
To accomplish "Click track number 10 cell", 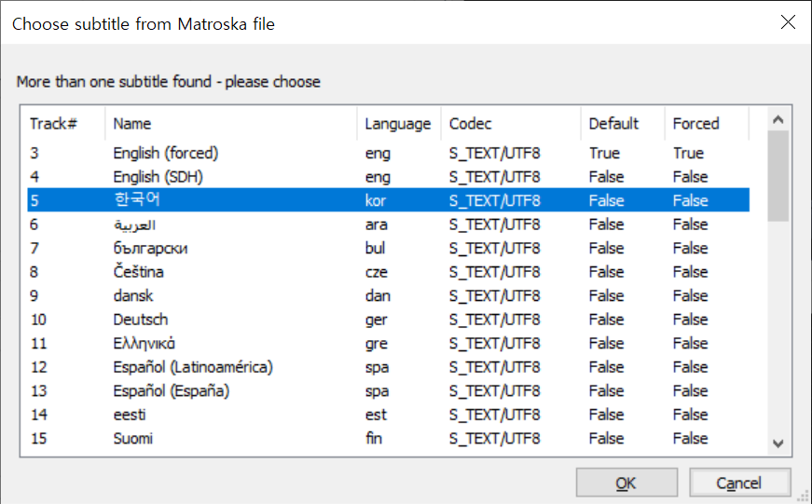I will click(x=38, y=320).
